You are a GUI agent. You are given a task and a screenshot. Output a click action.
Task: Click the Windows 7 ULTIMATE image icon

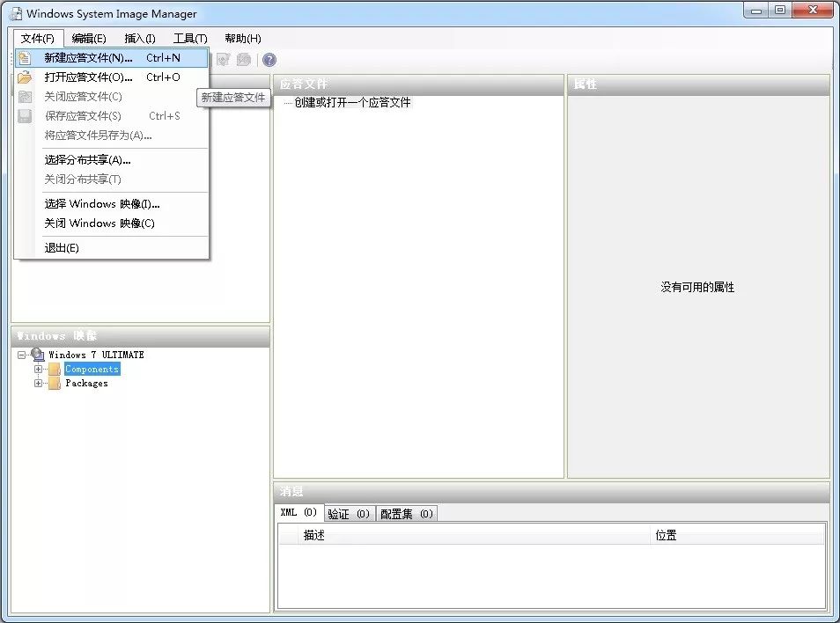(x=38, y=355)
